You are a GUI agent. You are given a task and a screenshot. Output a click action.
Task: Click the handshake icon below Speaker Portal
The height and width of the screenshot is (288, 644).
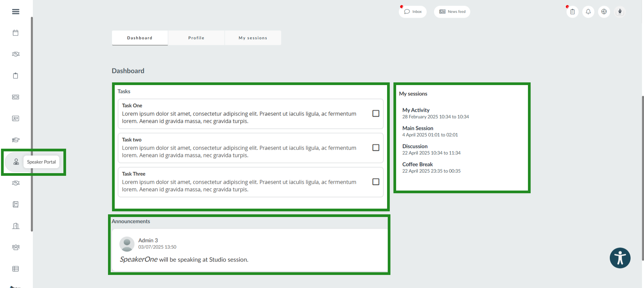[x=15, y=183]
